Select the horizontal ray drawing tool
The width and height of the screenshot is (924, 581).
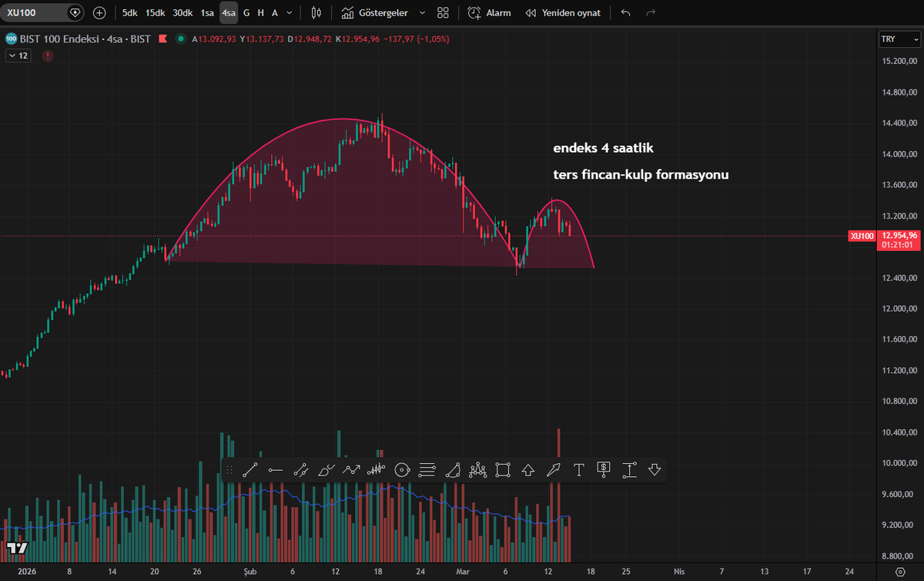coord(276,469)
